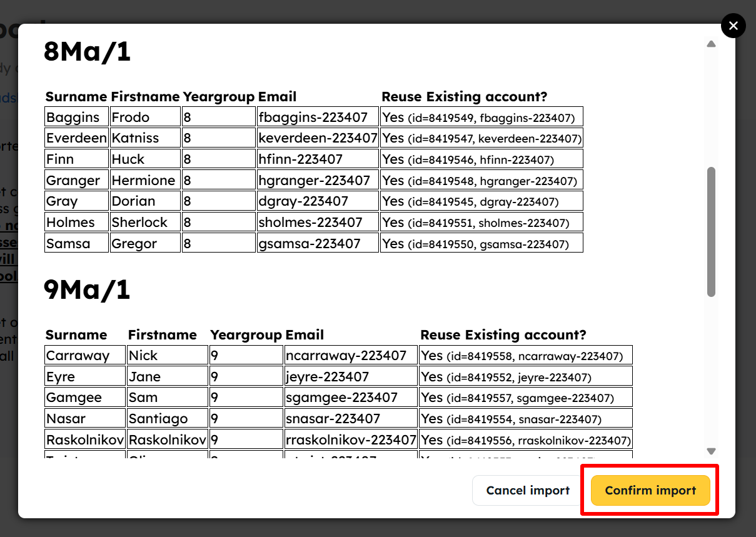Click the Holmes surname cell
The image size is (756, 537).
[x=77, y=222]
